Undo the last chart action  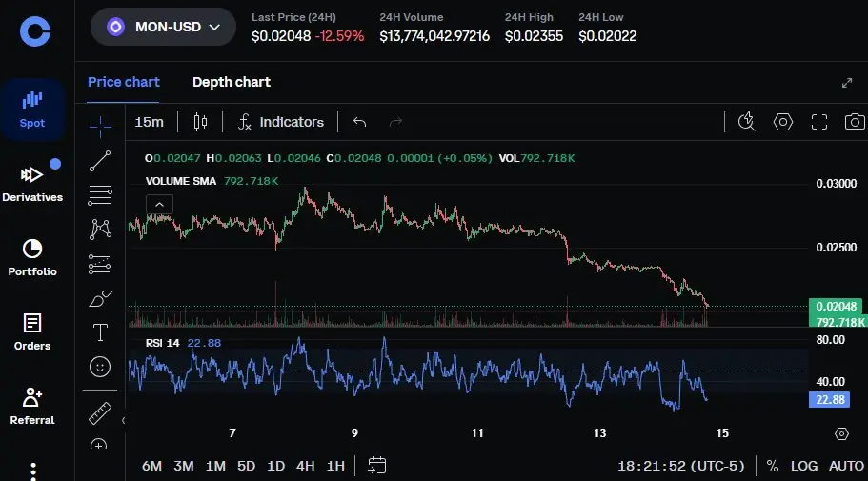[x=360, y=122]
